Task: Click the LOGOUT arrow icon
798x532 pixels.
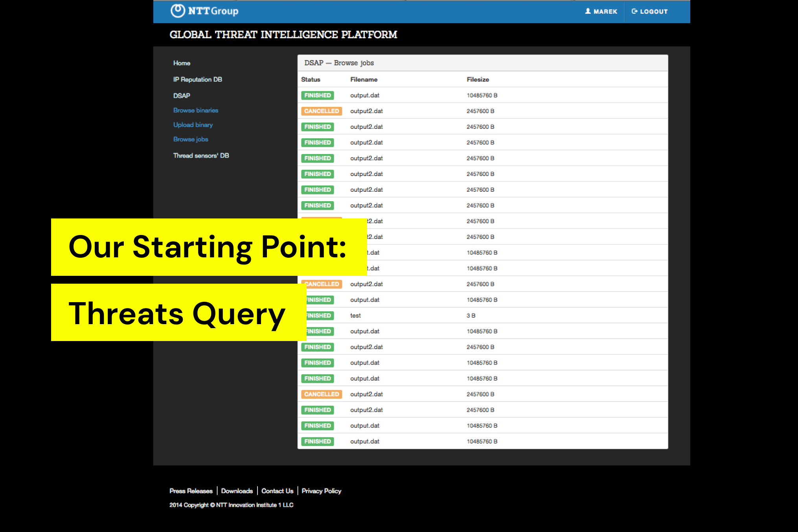Action: pos(634,11)
